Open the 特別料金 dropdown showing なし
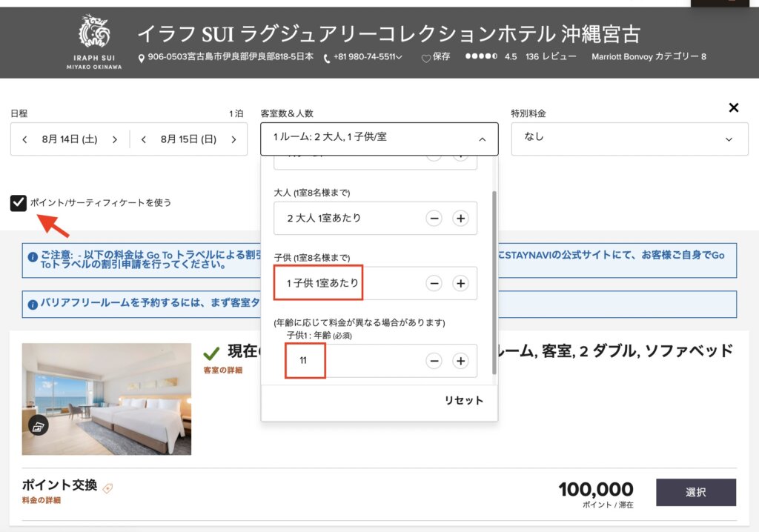 click(x=630, y=139)
